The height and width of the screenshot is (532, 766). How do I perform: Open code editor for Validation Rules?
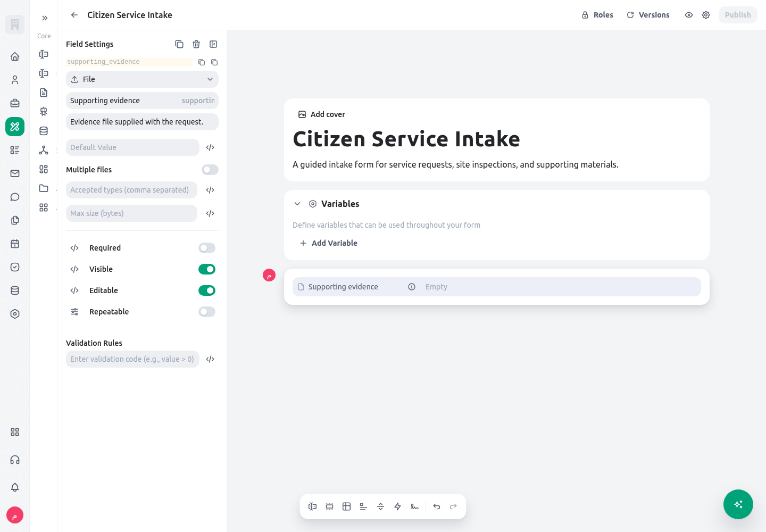click(210, 359)
